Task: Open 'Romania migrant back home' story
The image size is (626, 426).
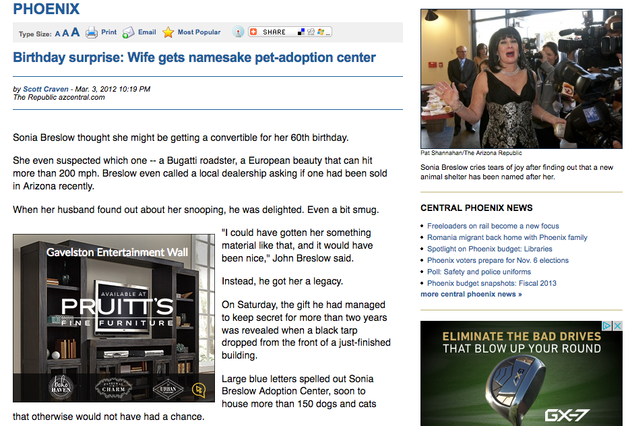Action: [507, 238]
